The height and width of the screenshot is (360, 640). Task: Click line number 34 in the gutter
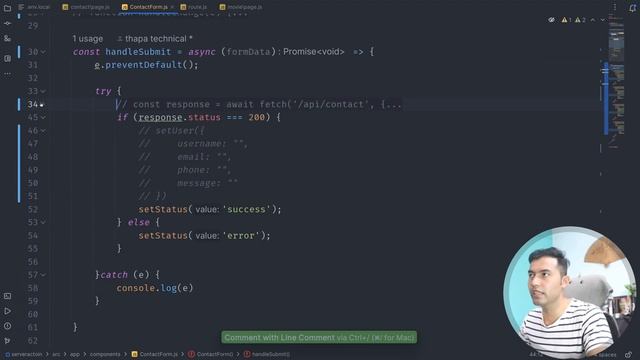pos(33,104)
